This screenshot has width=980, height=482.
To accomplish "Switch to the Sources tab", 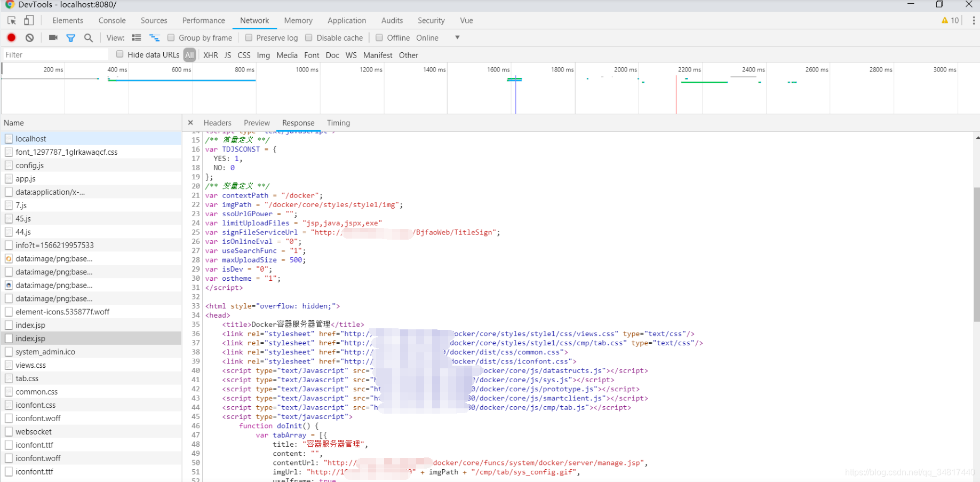I will coord(154,20).
